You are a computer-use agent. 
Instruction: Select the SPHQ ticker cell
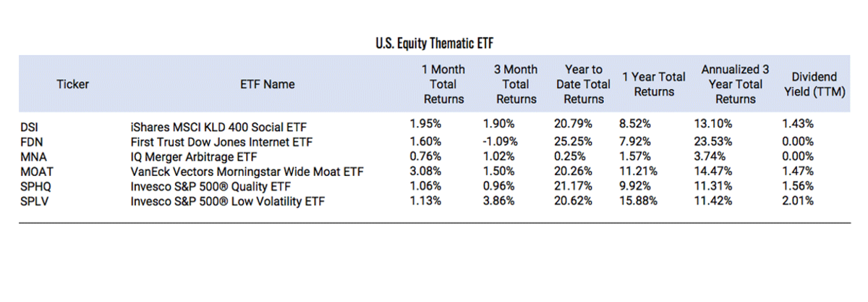35,186
